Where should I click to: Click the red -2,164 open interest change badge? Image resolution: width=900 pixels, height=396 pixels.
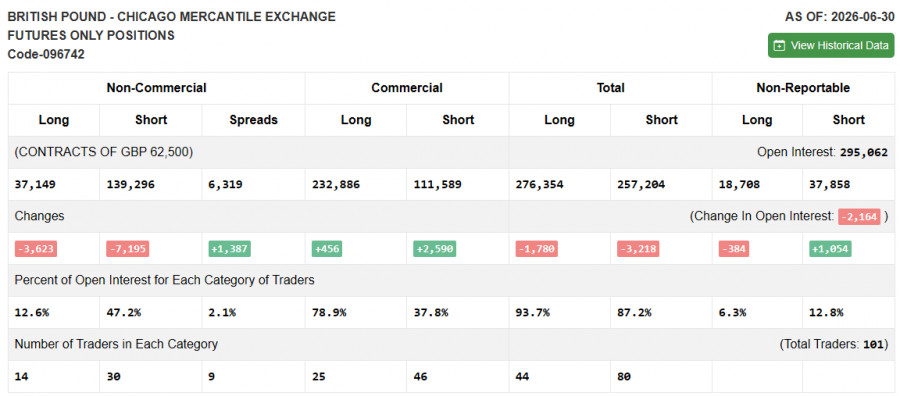tap(859, 217)
